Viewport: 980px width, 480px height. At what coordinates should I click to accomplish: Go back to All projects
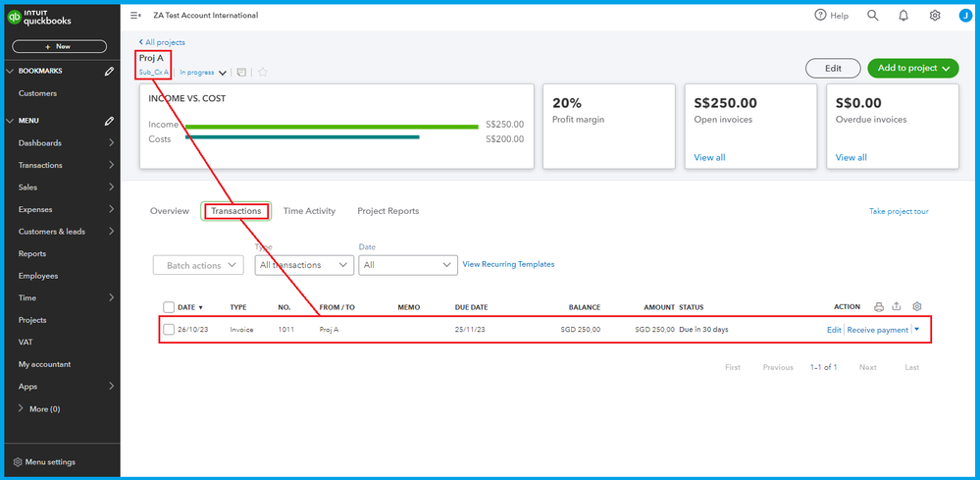point(162,42)
